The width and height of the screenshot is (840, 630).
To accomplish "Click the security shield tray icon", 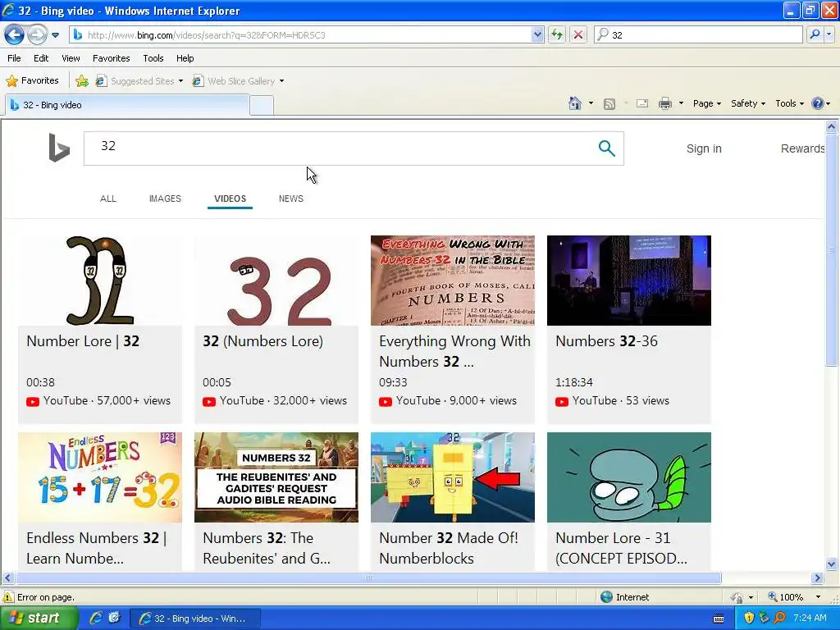I will (x=749, y=619).
